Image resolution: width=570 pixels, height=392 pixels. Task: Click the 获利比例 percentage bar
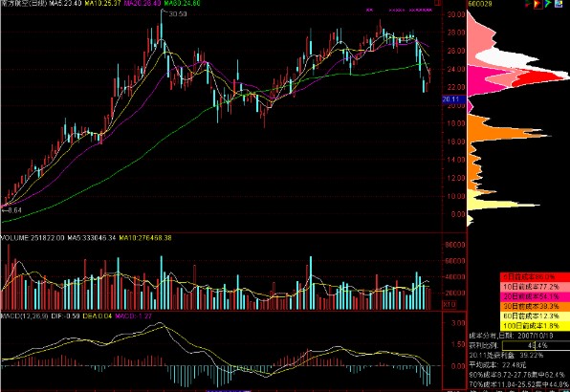536,345
